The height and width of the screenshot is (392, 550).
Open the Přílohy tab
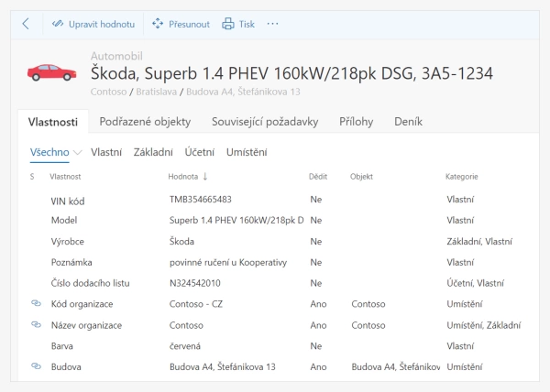[356, 122]
